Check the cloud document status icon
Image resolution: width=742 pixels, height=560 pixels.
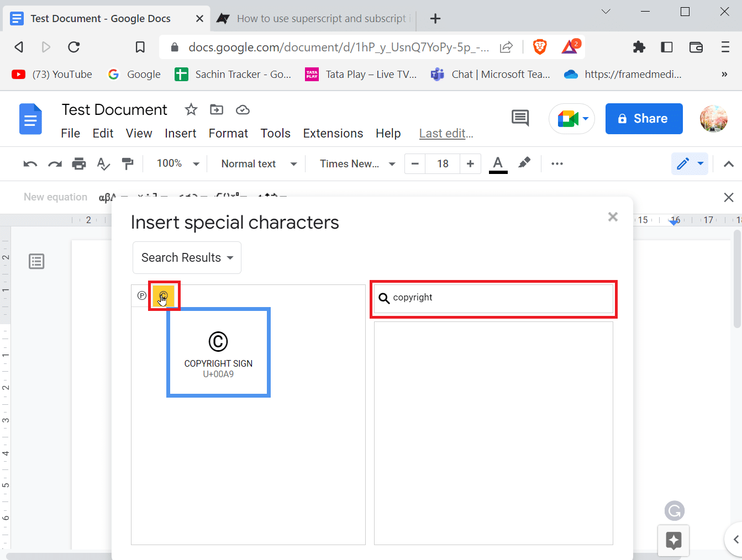(243, 110)
